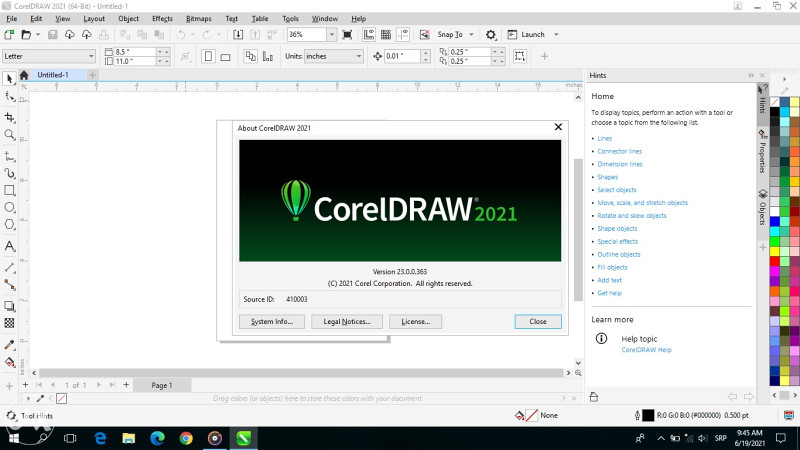The image size is (800, 450).
Task: Open the Connector lines hint link
Action: [619, 151]
